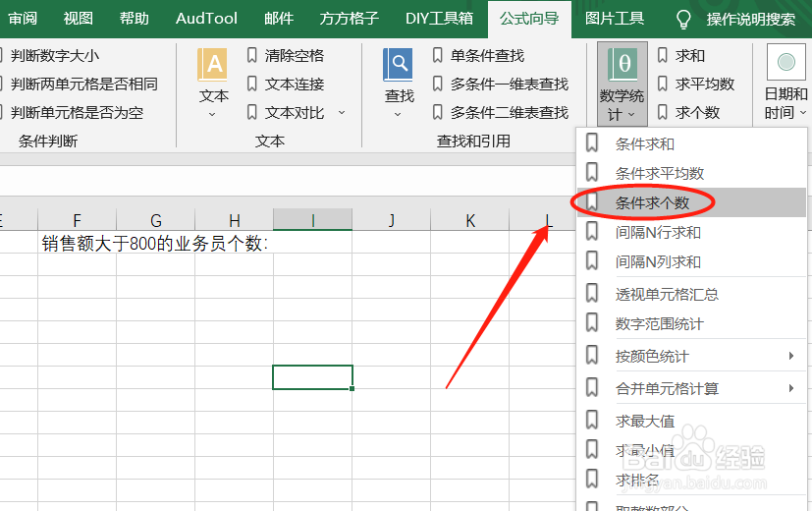The image size is (812, 511).
Task: Click bookmark icon beside 单条件查找
Action: [x=437, y=55]
